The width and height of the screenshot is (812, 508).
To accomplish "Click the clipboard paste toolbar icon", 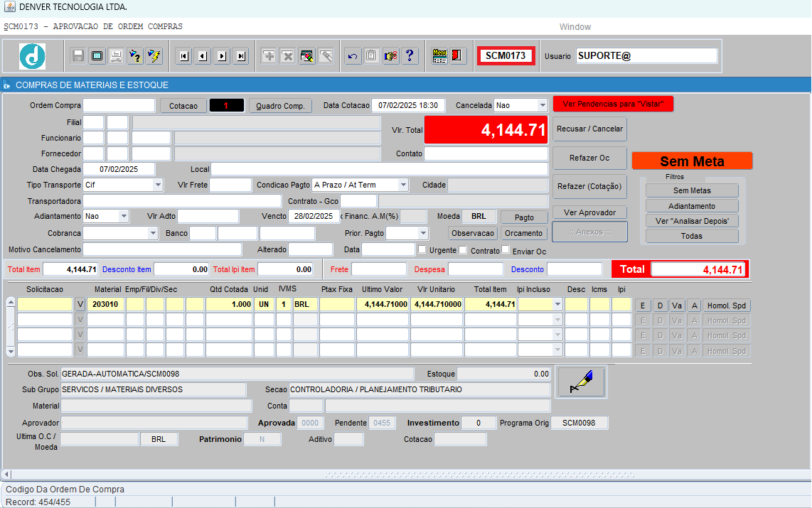I will [x=371, y=56].
